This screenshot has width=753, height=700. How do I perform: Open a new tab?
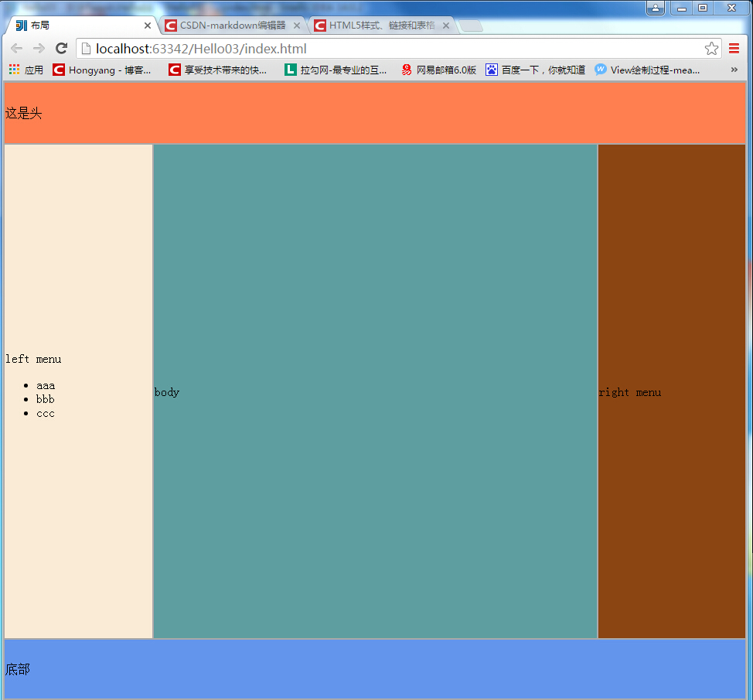[x=471, y=26]
